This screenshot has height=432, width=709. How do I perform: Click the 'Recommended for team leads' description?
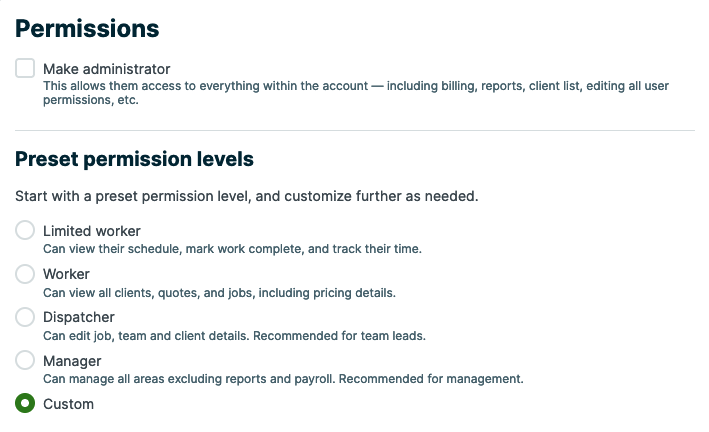(340, 336)
